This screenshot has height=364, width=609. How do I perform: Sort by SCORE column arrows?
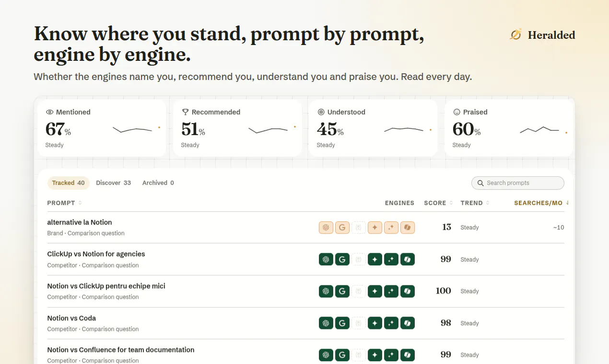pos(451,203)
